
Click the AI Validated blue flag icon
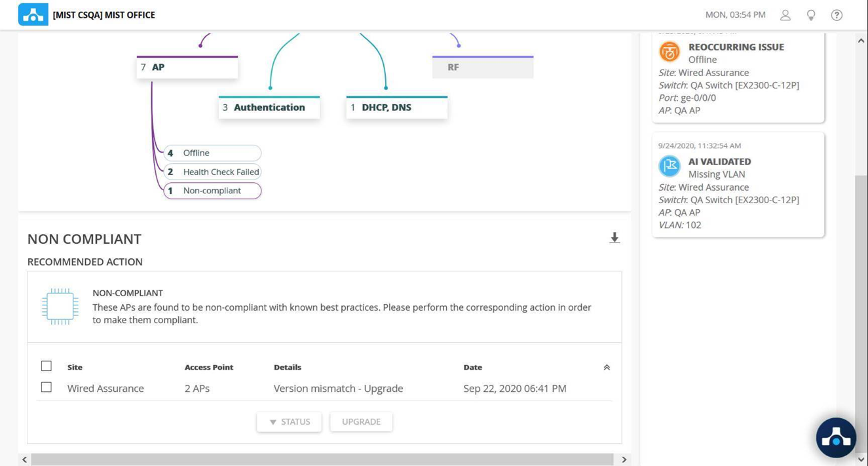(669, 166)
